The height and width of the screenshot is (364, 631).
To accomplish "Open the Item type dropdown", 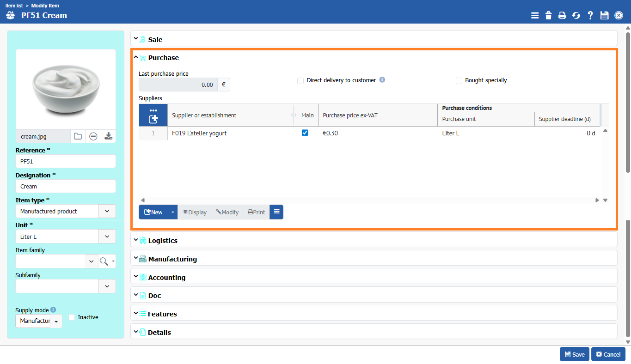I will point(107,211).
